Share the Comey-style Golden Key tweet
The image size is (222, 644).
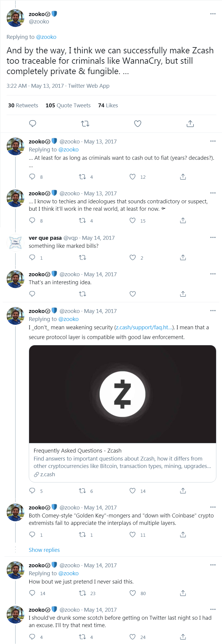pyautogui.click(x=183, y=535)
